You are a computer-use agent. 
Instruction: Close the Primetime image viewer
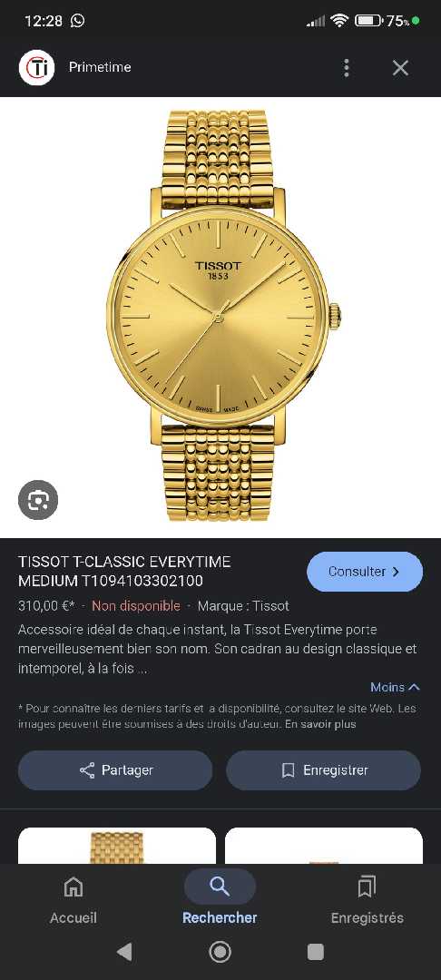400,67
